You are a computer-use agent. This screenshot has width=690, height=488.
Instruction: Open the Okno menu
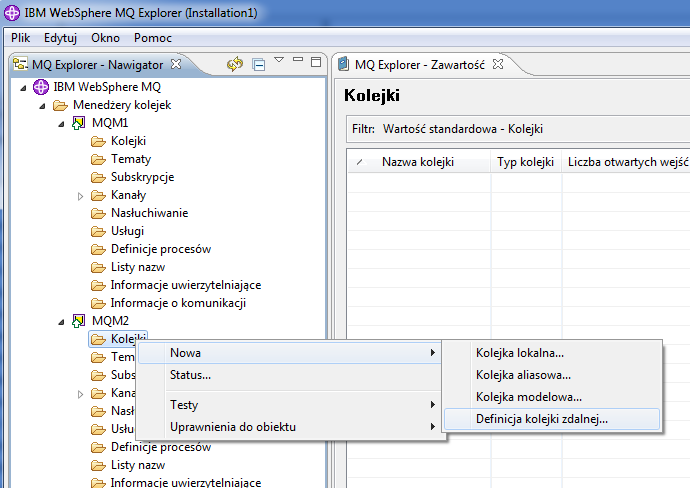[105, 38]
